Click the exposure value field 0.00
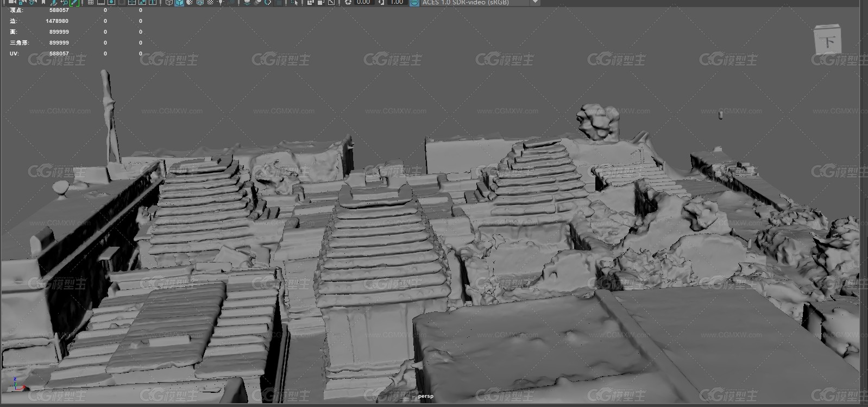 (x=364, y=3)
